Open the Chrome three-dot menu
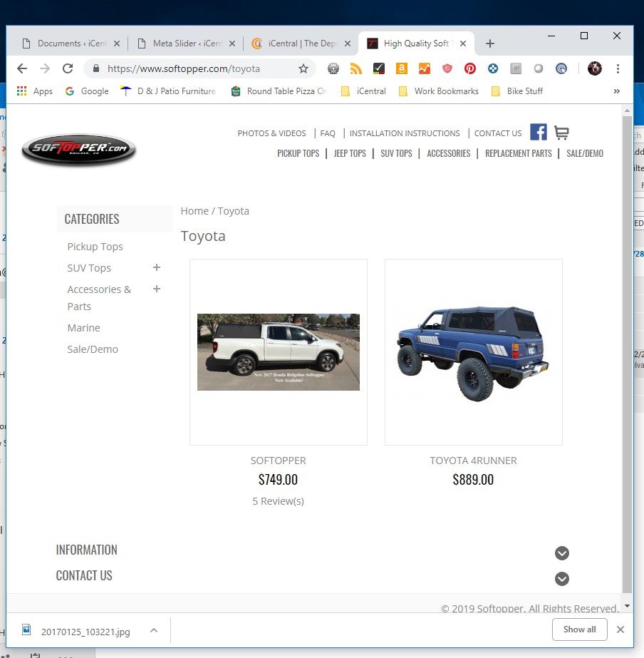This screenshot has height=658, width=644. click(x=618, y=68)
